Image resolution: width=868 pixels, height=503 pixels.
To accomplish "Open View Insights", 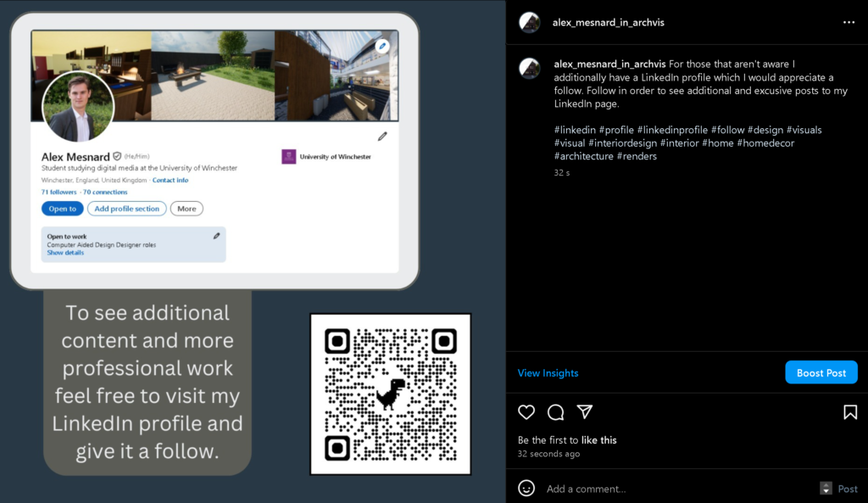I will [x=548, y=373].
